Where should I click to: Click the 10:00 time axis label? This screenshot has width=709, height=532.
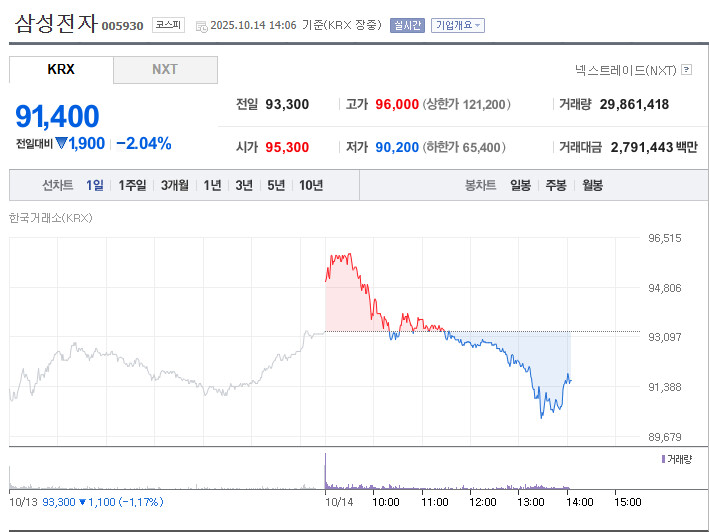point(386,502)
